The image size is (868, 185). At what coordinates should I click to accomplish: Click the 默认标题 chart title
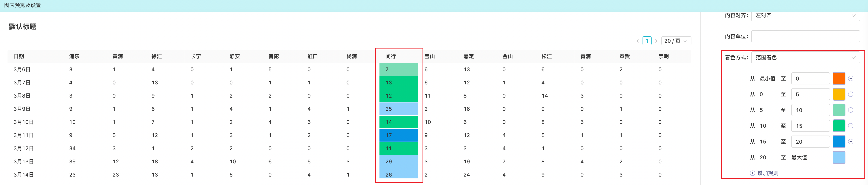[x=23, y=27]
